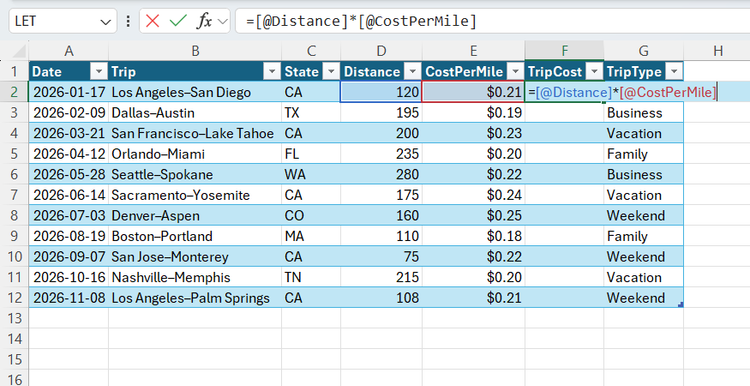Click the Boston–Portland trip cell
The image size is (750, 386).
point(195,236)
